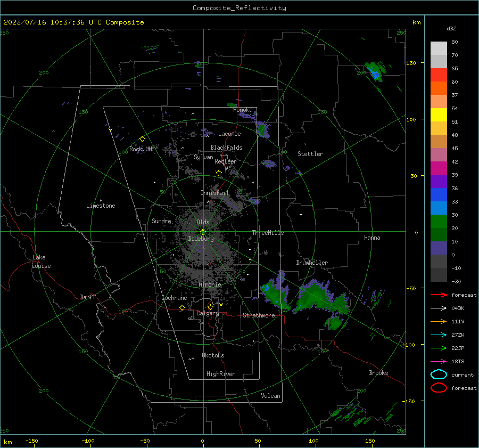Pick the bright green swatch above label 20

tap(439, 221)
